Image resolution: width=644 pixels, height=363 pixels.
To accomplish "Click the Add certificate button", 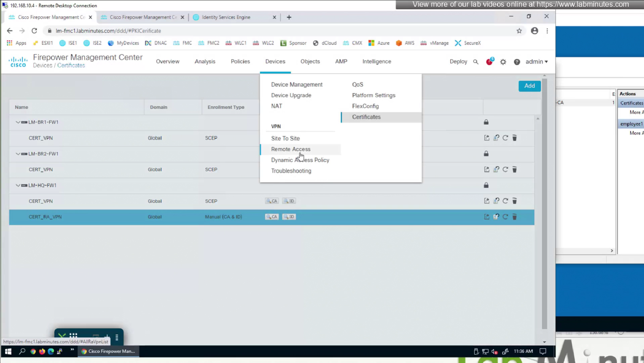I will pos(529,86).
